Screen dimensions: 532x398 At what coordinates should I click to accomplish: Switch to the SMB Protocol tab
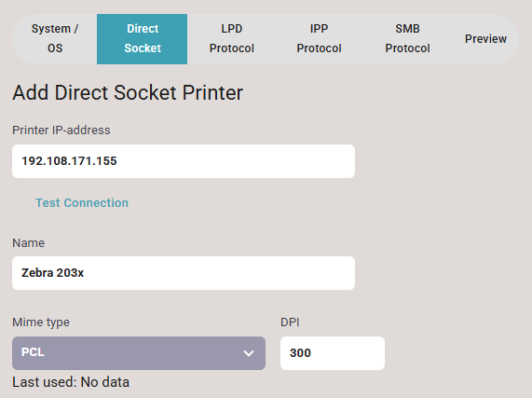pos(407,38)
